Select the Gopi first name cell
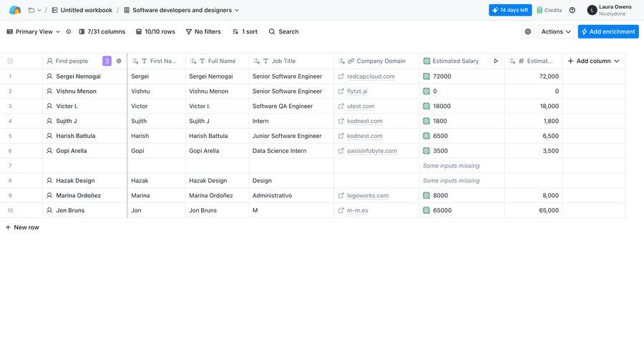The image size is (644, 346). (x=157, y=151)
